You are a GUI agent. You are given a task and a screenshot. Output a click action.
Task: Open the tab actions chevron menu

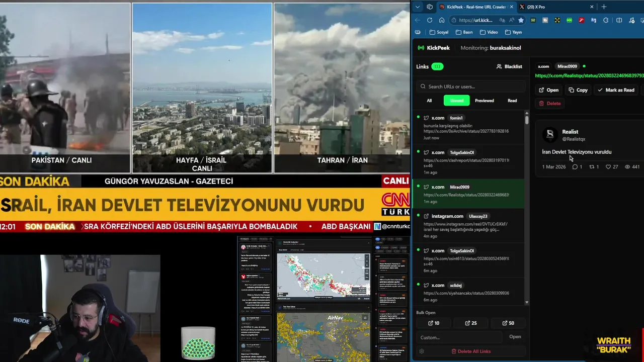[x=418, y=7]
